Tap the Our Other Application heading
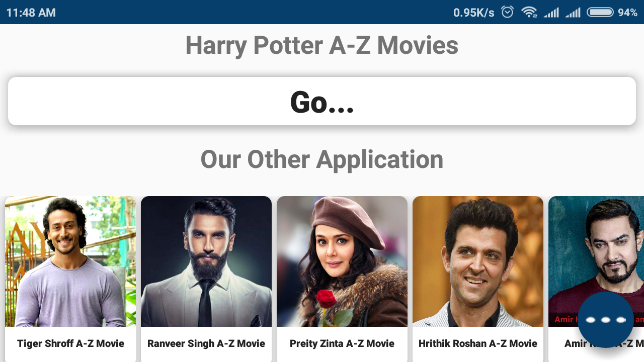 [322, 159]
